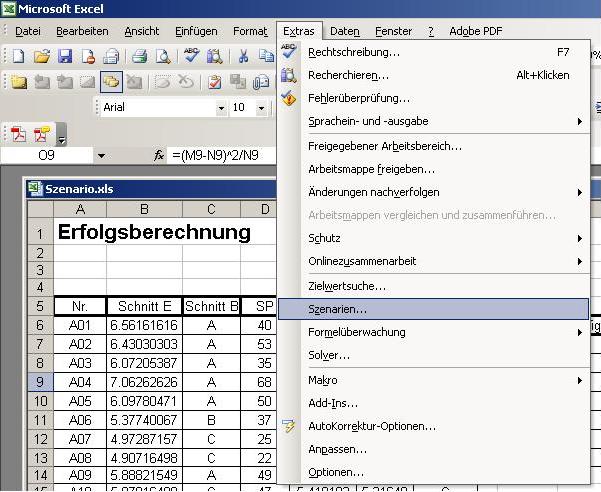Click the formula bar input field
The image size is (601, 492).
222,155
